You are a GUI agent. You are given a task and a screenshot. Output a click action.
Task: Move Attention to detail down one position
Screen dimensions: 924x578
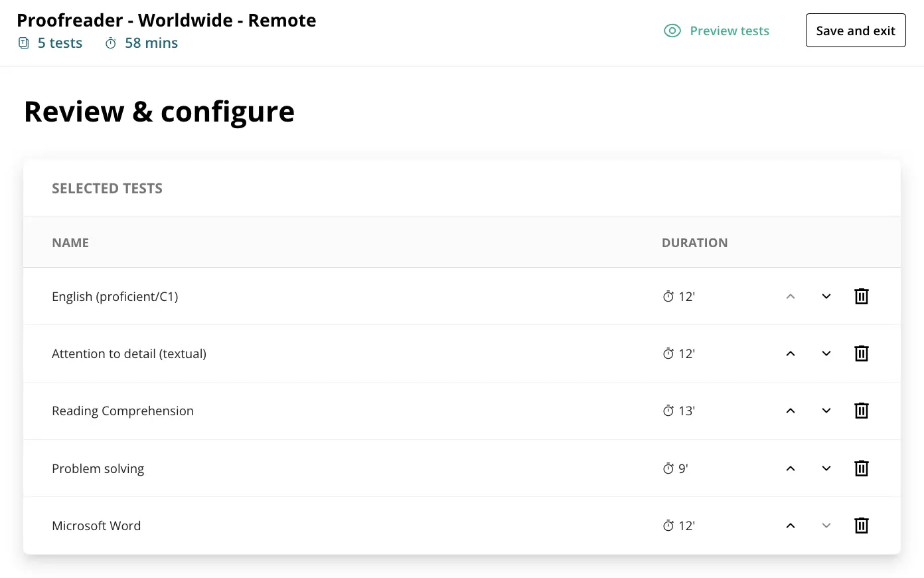click(826, 353)
